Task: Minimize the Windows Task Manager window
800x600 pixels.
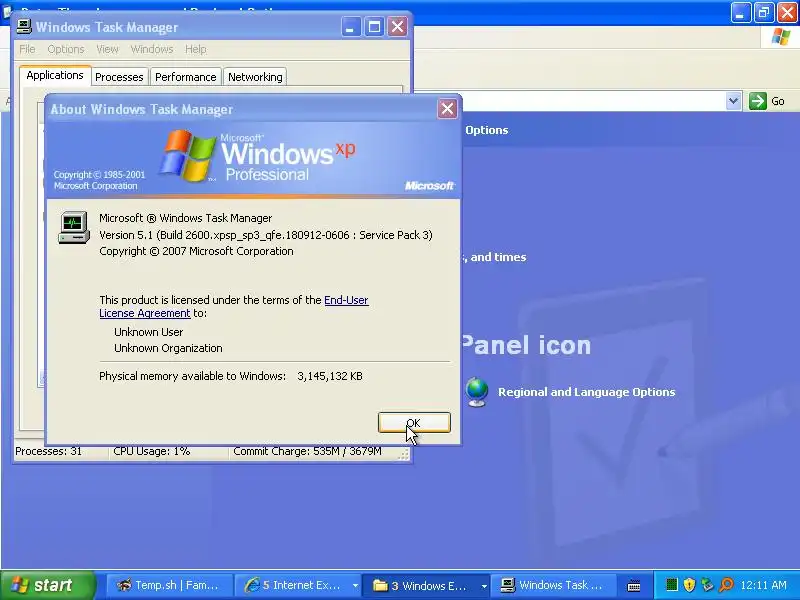Action: (351, 27)
